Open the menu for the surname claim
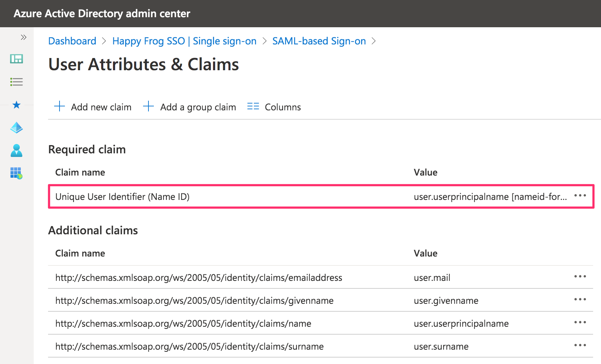The image size is (601, 364). tap(580, 345)
